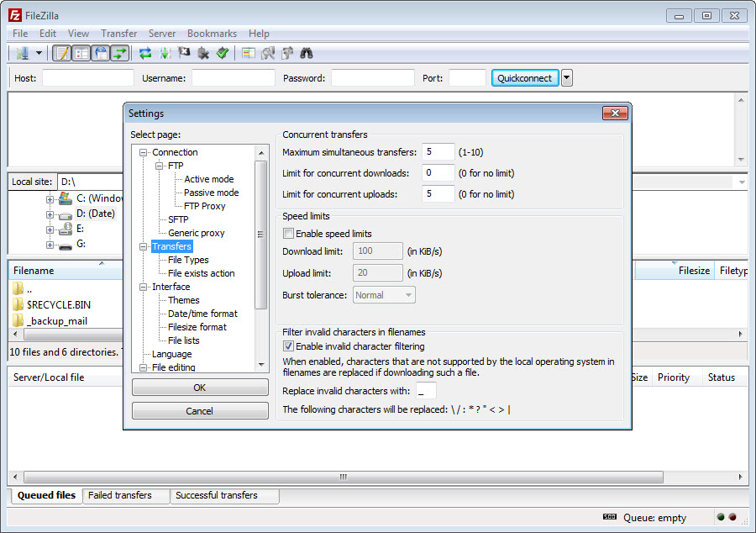Open the directory listing filters dialog
The image size is (756, 533).
tap(249, 53)
